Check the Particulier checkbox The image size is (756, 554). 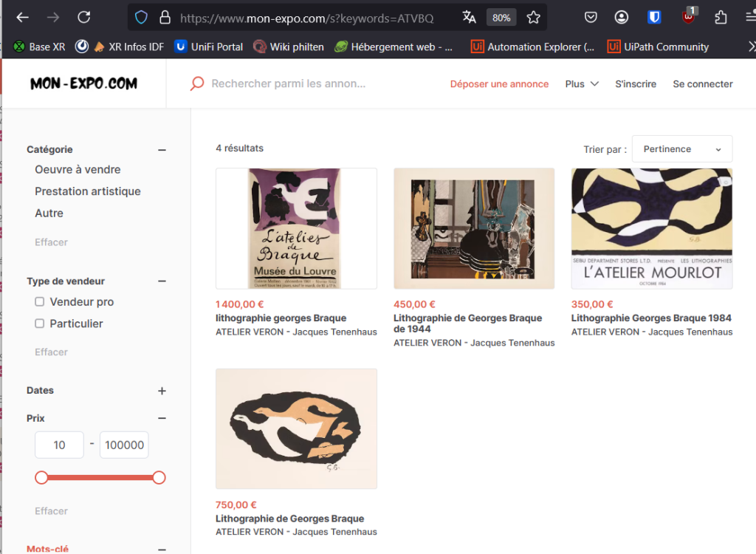(x=40, y=324)
